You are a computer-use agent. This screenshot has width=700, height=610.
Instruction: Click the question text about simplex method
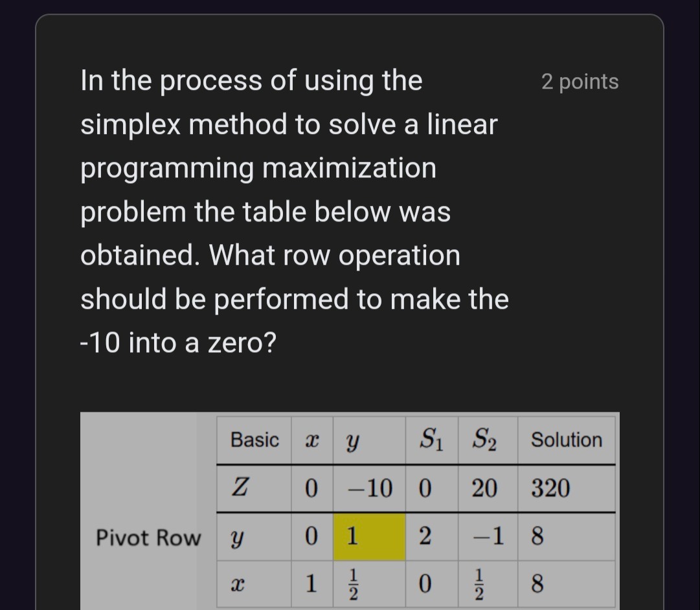pos(295,211)
